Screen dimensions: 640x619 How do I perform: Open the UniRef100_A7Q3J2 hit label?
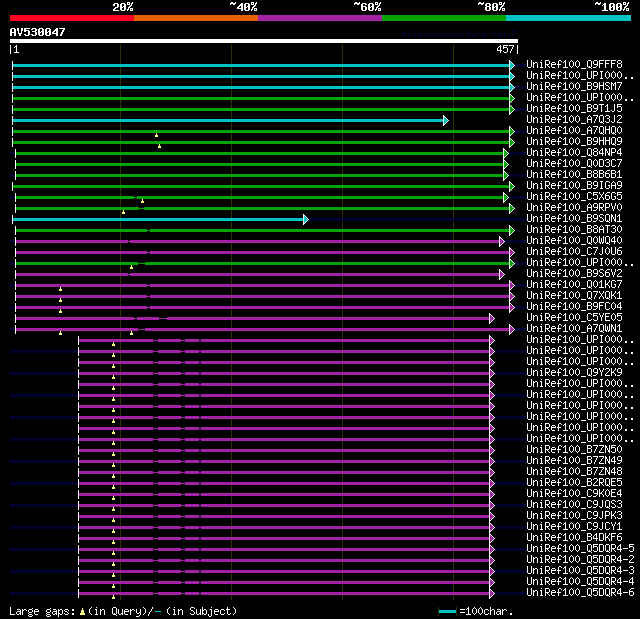(574, 120)
